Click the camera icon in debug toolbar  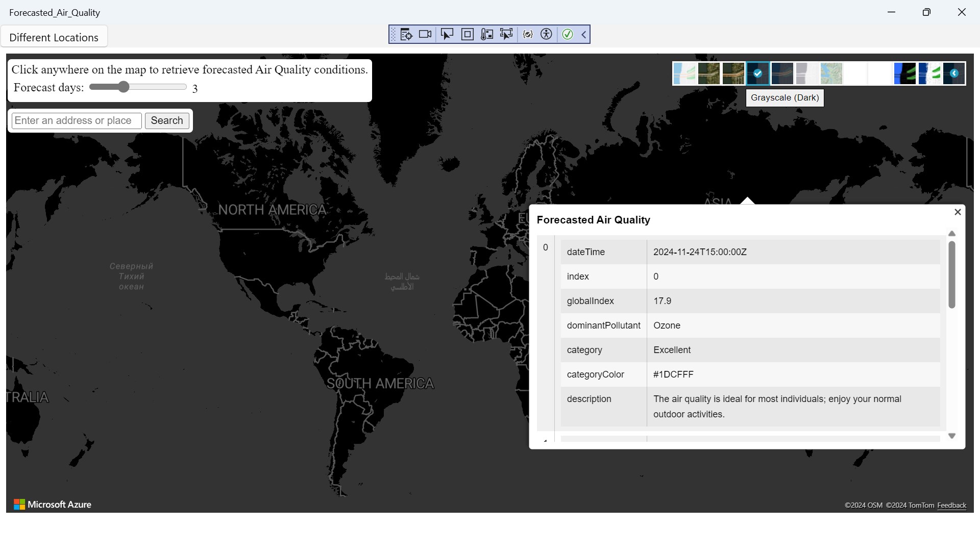click(425, 34)
